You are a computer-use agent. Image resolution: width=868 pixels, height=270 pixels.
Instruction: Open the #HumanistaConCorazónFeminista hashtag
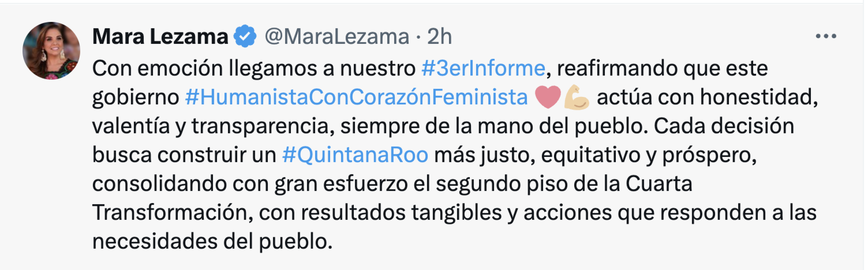pyautogui.click(x=356, y=97)
